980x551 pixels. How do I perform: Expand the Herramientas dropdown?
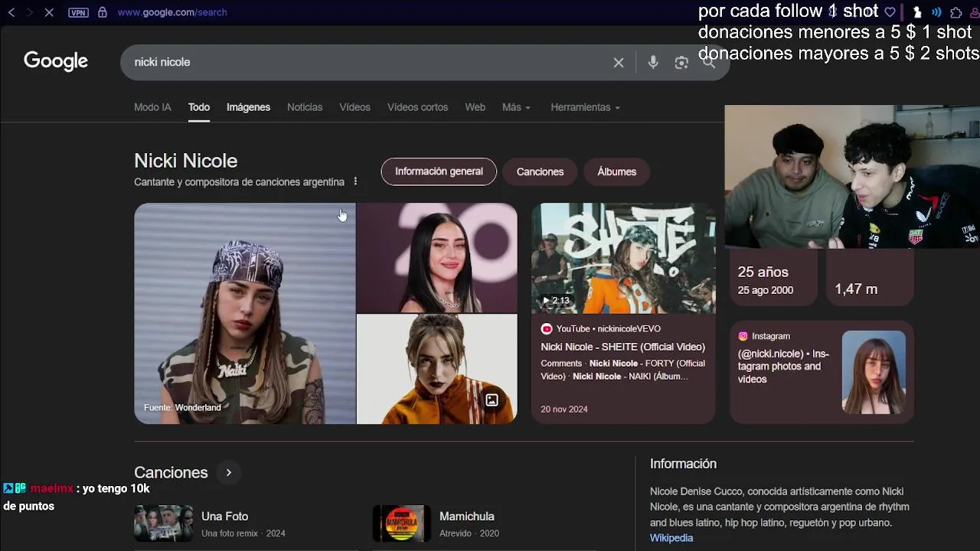pos(585,107)
